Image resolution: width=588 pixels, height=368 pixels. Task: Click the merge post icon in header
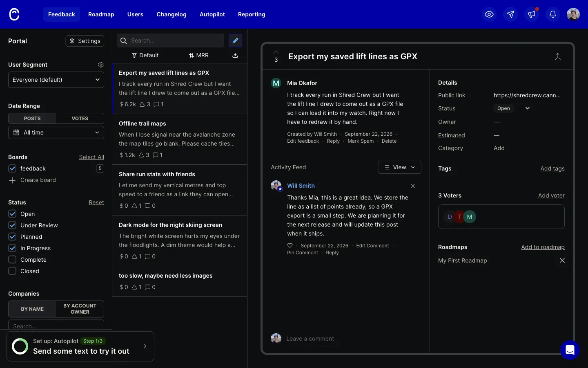(x=558, y=56)
